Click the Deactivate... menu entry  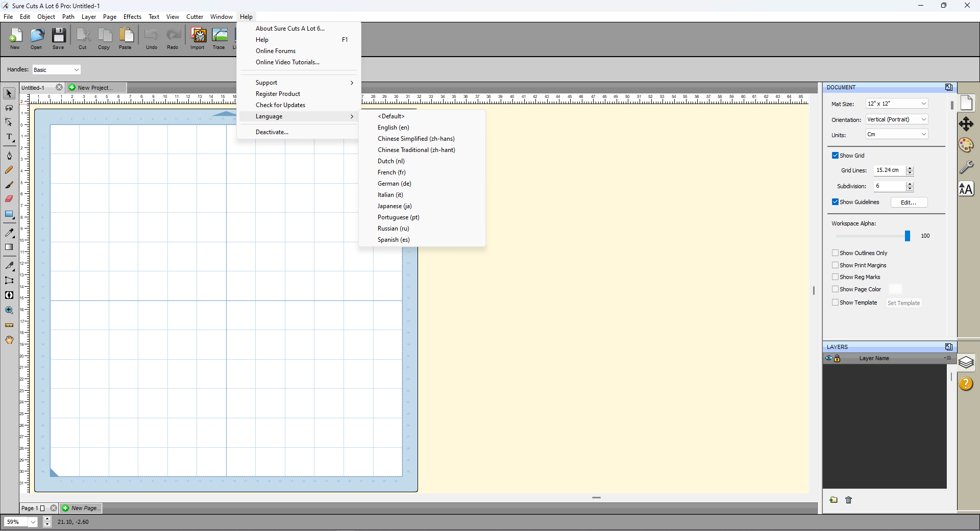[299, 132]
